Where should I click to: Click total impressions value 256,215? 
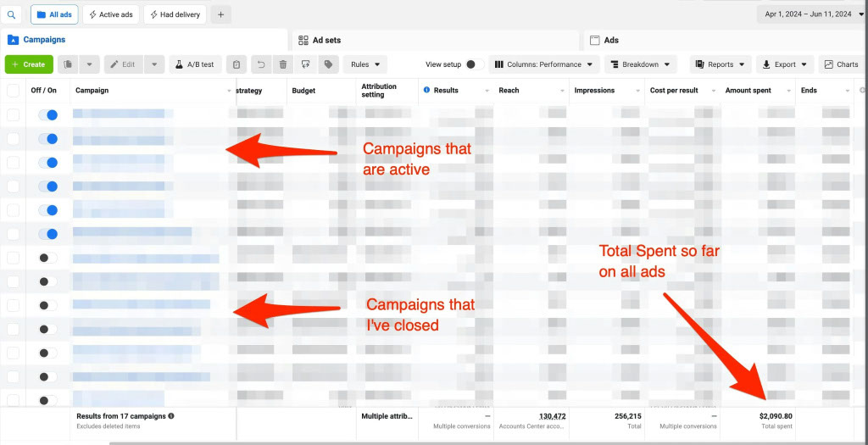click(628, 415)
